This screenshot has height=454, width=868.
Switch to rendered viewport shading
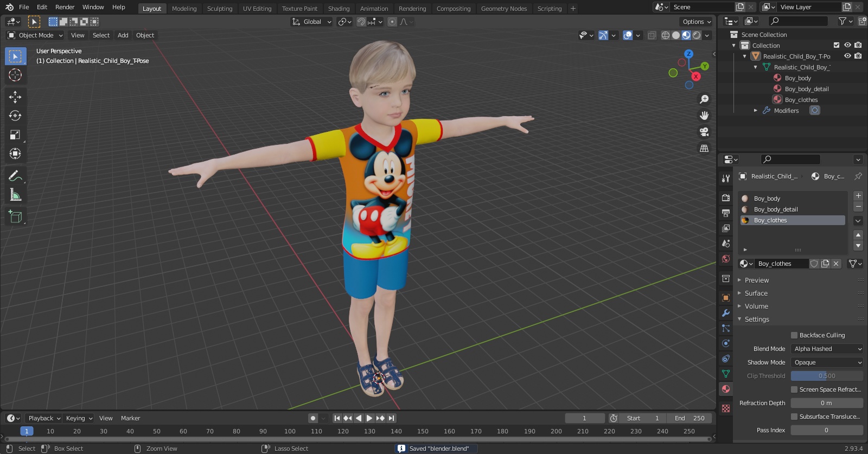(x=697, y=35)
